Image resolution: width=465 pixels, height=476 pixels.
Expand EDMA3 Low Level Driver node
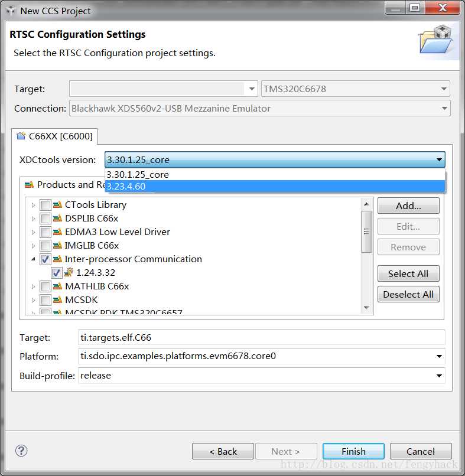tap(34, 232)
